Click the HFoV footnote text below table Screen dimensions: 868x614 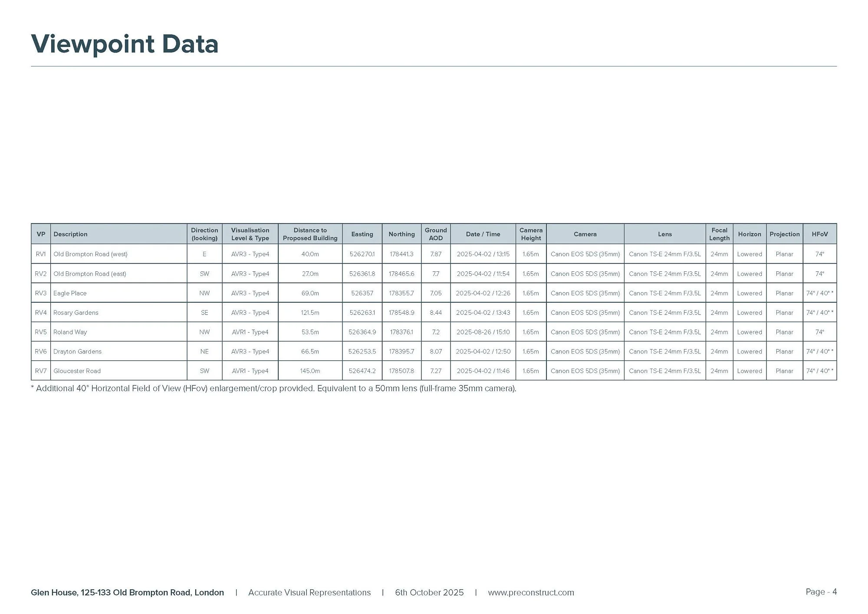point(273,389)
